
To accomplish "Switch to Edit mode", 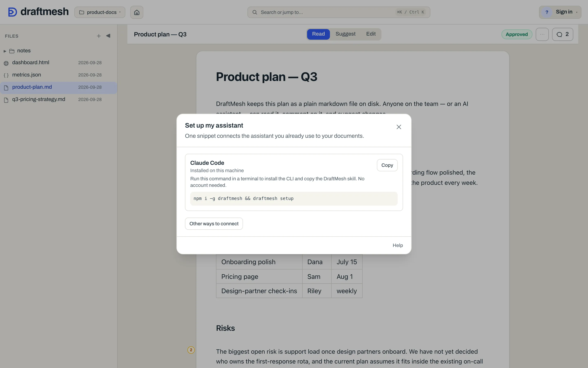I will click(371, 34).
